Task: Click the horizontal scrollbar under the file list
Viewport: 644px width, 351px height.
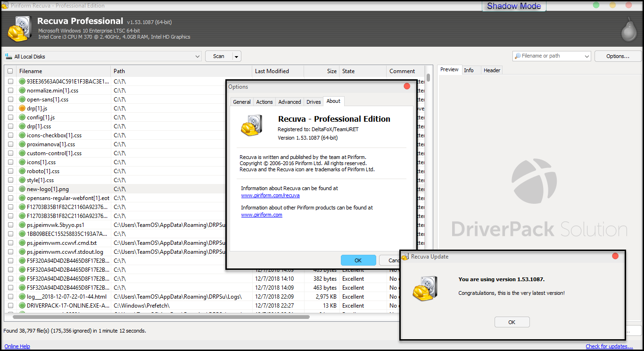Action: pyautogui.click(x=160, y=317)
